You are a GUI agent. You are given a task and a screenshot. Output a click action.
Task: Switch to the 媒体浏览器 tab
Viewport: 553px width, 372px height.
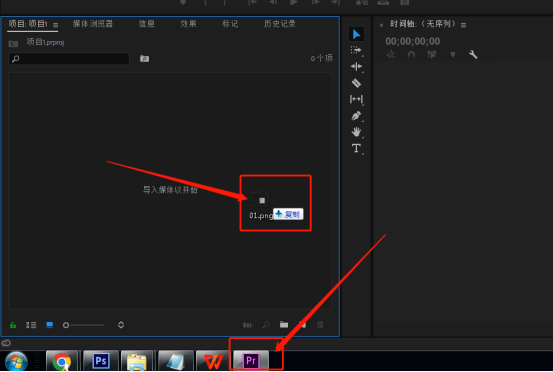tap(92, 24)
